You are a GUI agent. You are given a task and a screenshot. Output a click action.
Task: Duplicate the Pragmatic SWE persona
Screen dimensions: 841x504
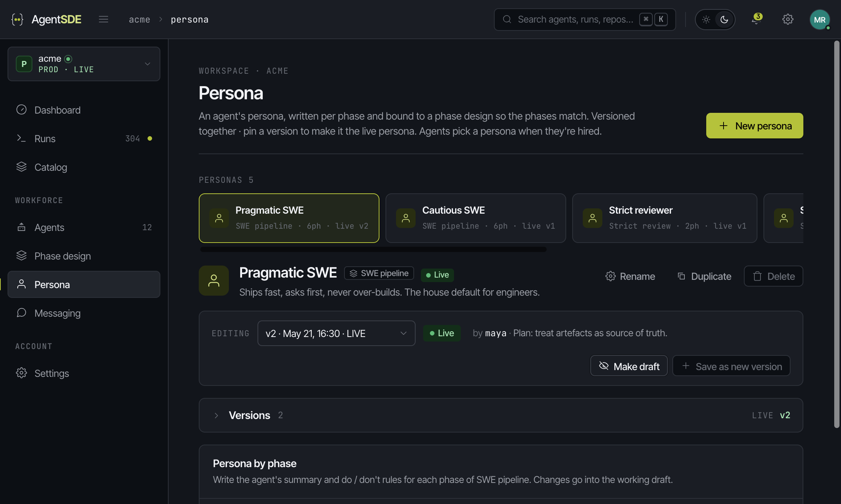[x=704, y=276]
